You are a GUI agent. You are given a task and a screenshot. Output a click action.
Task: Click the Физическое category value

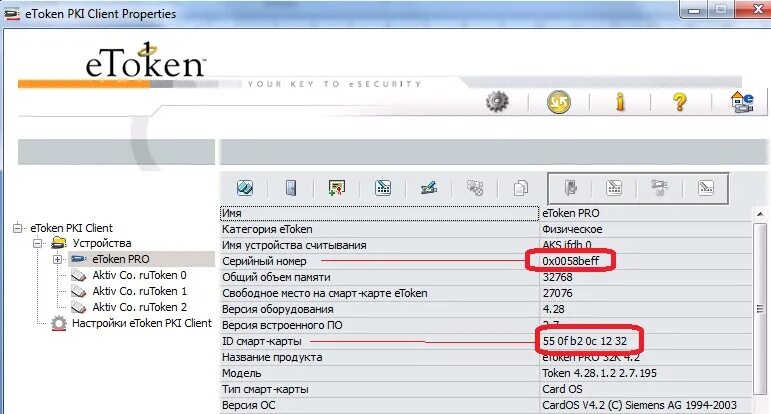click(x=572, y=229)
